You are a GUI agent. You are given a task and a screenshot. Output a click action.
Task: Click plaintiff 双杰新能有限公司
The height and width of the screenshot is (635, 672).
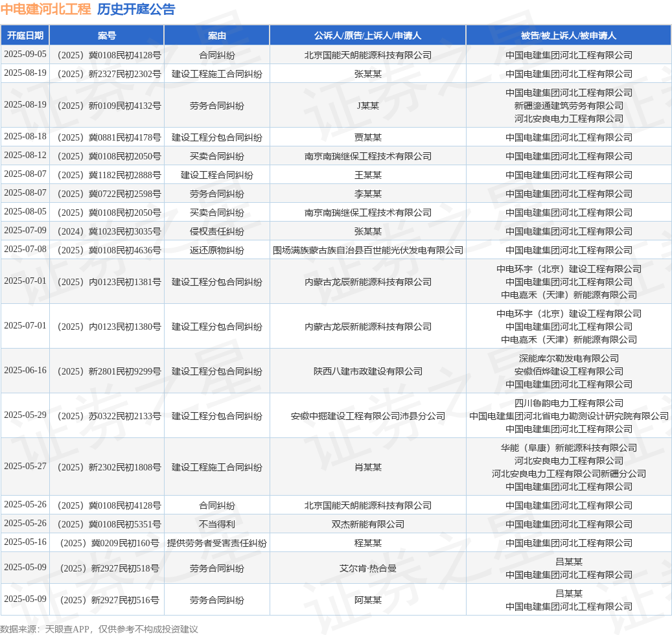367,524
